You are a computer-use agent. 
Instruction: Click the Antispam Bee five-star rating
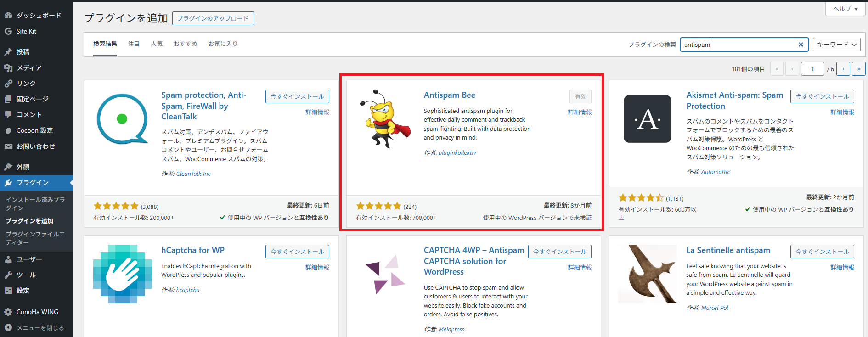[379, 206]
